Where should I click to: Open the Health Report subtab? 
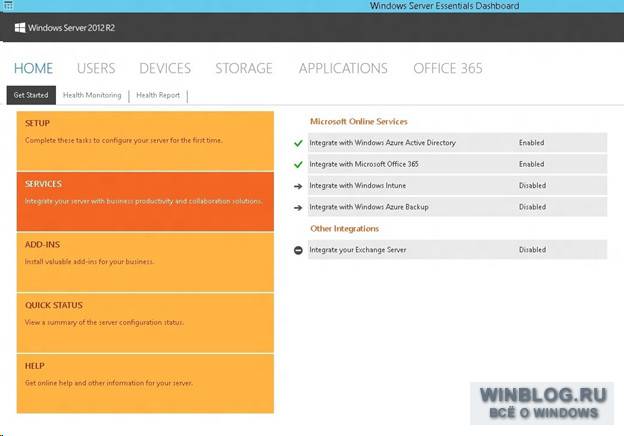(158, 95)
